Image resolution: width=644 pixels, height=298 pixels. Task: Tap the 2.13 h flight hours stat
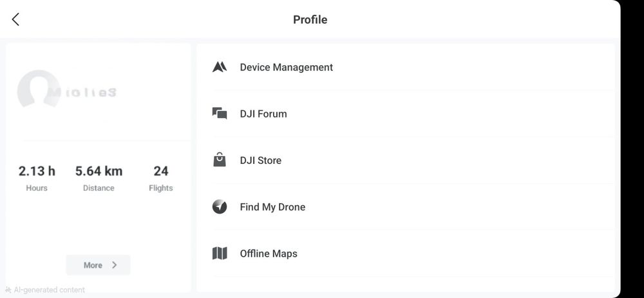tap(37, 172)
